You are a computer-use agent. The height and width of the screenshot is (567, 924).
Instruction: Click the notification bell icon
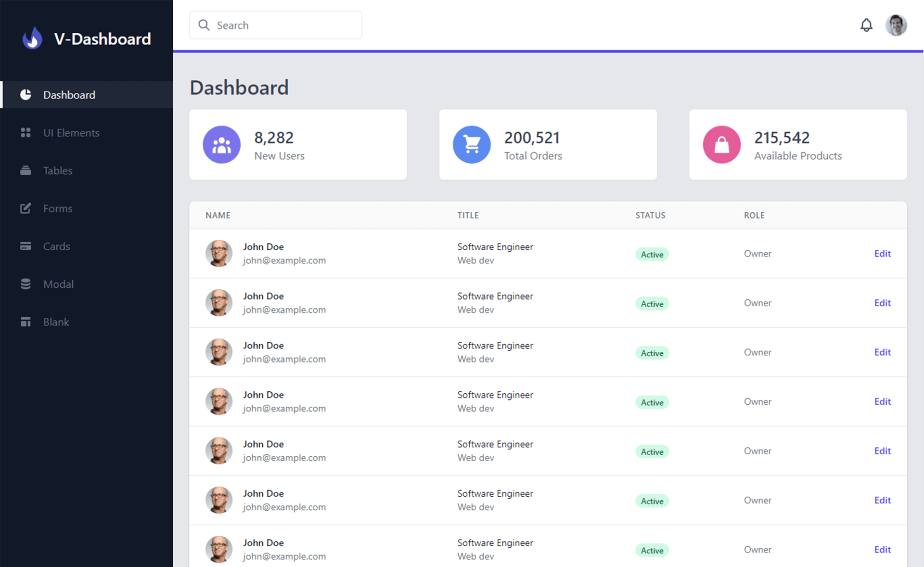(x=866, y=25)
